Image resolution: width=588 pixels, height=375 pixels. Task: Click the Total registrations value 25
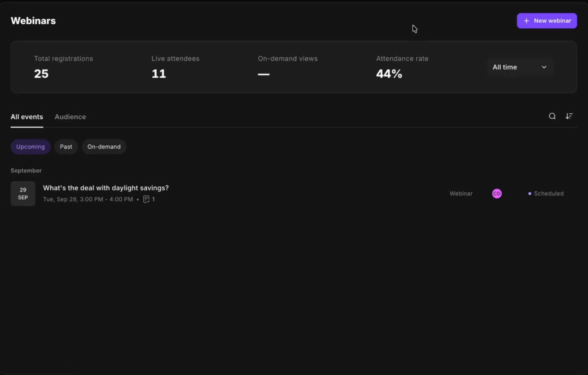[x=41, y=74]
